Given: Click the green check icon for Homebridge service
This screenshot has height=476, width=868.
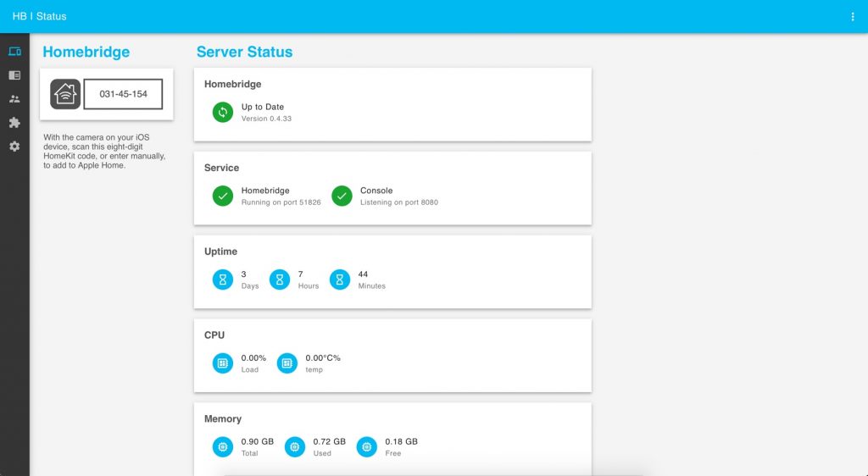Looking at the screenshot, I should coord(223,196).
